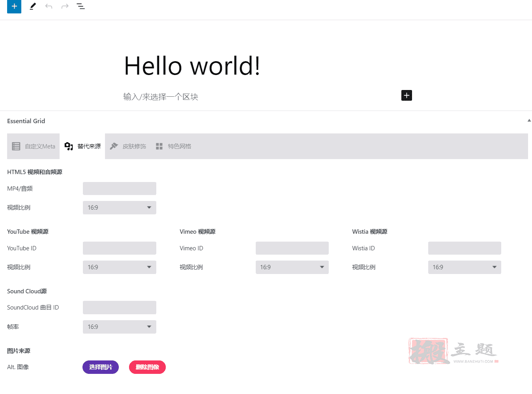Open the 皮肤修饰 tab
The image size is (532, 394).
[128, 146]
